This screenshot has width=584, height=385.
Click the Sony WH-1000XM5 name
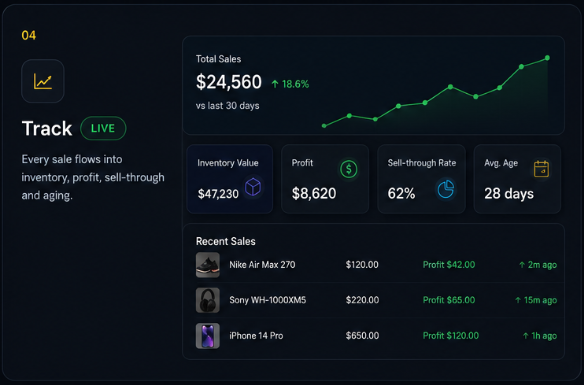click(x=268, y=300)
